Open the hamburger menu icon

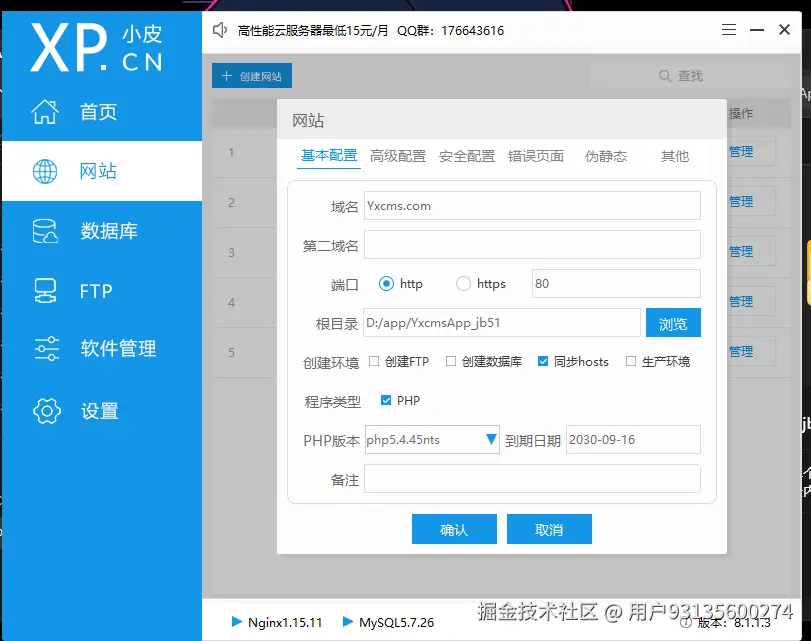point(729,29)
